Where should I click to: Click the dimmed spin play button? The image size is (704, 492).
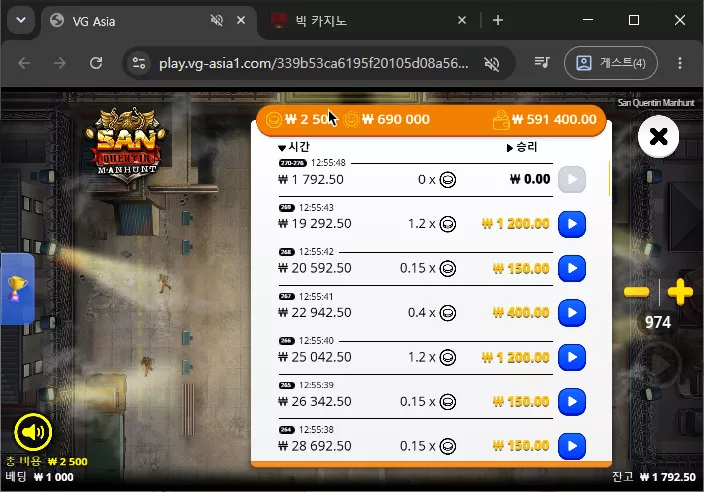660,363
